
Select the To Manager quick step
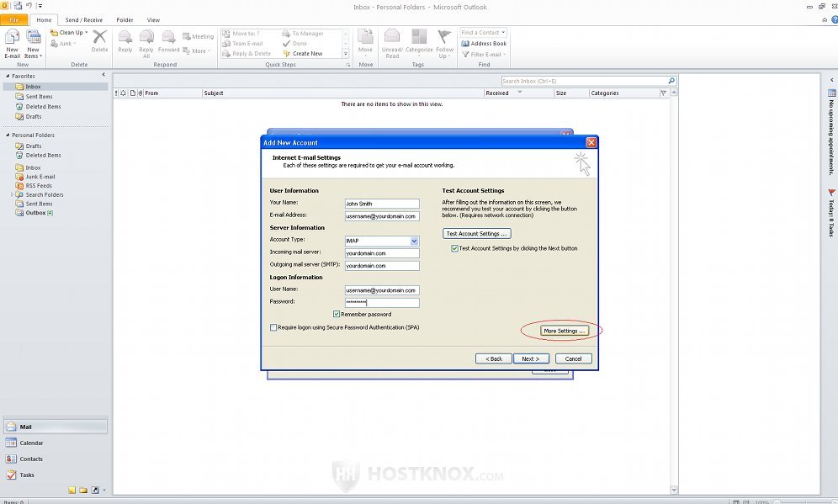coord(303,33)
